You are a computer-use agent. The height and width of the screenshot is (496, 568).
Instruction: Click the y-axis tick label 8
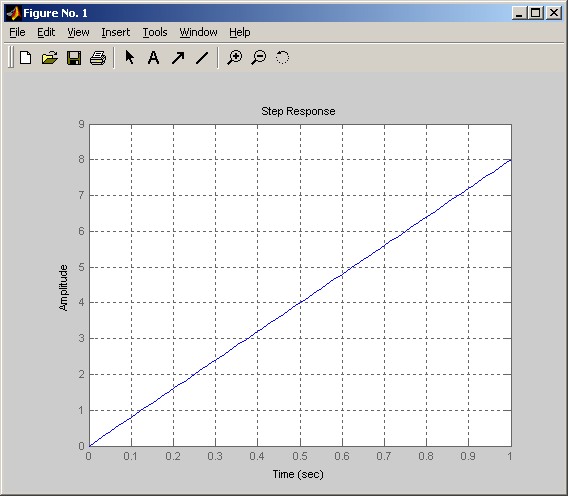pyautogui.click(x=82, y=159)
